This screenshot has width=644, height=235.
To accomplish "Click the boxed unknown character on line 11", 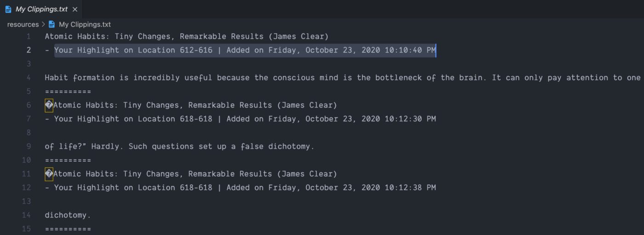I will click(x=49, y=174).
